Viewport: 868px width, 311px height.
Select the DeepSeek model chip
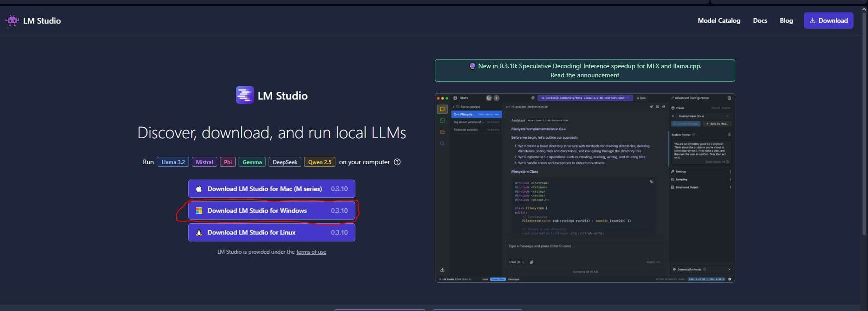[285, 162]
